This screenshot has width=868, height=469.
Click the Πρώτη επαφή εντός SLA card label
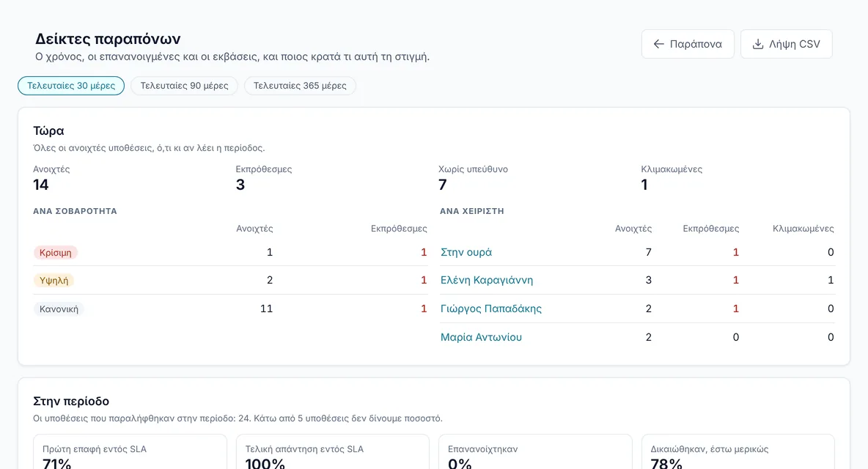click(x=95, y=449)
